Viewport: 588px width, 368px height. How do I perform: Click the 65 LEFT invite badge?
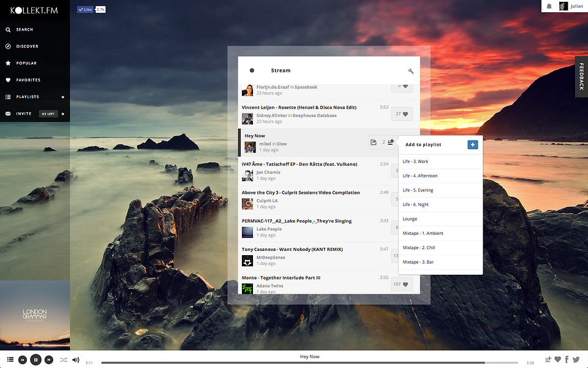click(48, 114)
